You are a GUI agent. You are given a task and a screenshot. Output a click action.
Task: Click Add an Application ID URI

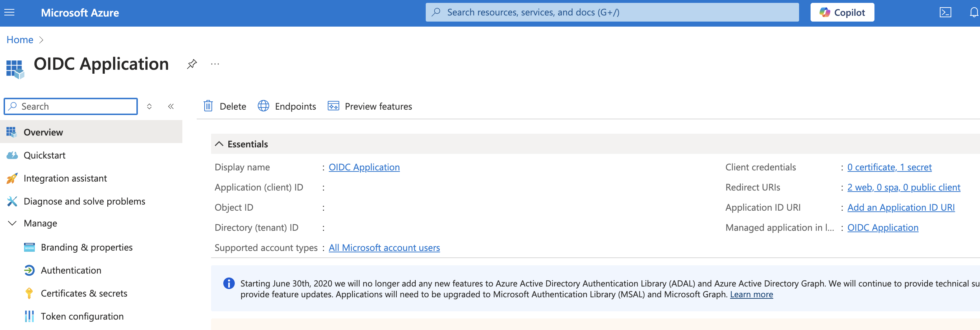tap(901, 208)
